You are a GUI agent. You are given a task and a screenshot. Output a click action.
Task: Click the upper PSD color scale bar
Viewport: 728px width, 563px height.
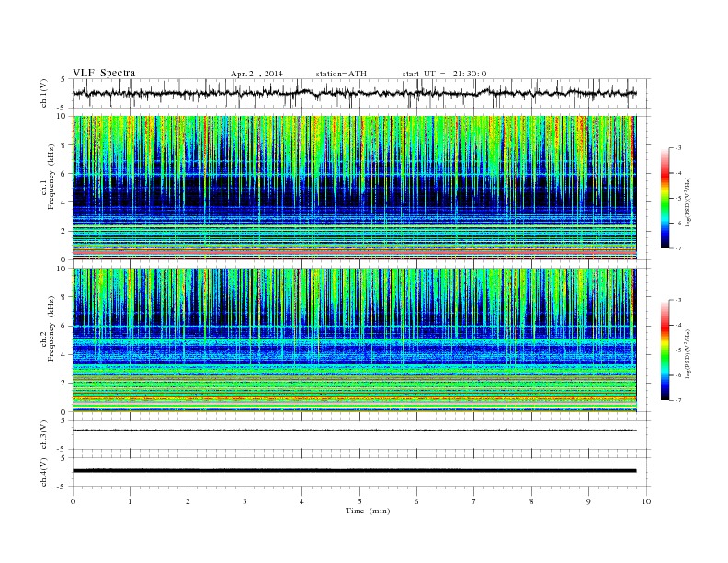(x=665, y=198)
